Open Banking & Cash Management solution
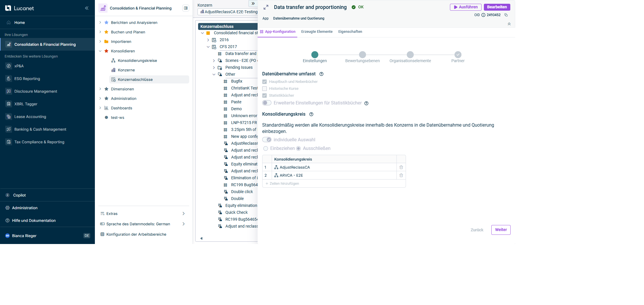 coord(40,129)
